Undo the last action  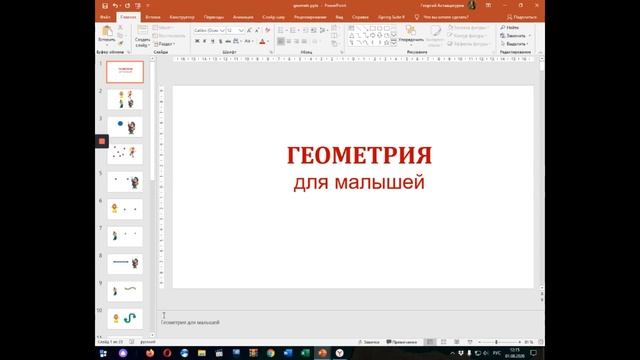point(116,6)
